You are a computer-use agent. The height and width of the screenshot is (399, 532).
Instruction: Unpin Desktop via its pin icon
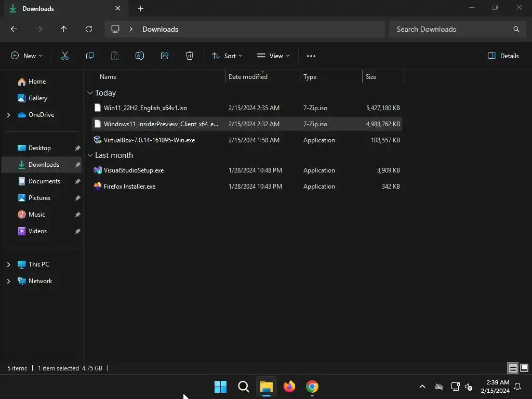(x=78, y=148)
